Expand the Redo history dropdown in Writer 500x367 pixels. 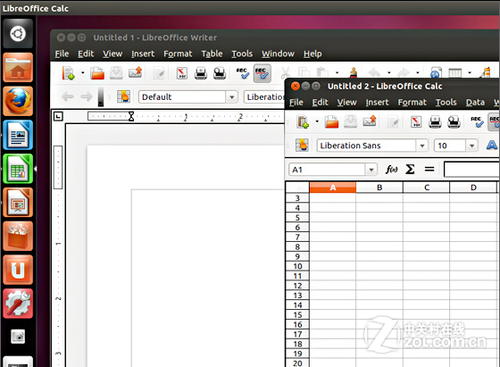(x=417, y=72)
